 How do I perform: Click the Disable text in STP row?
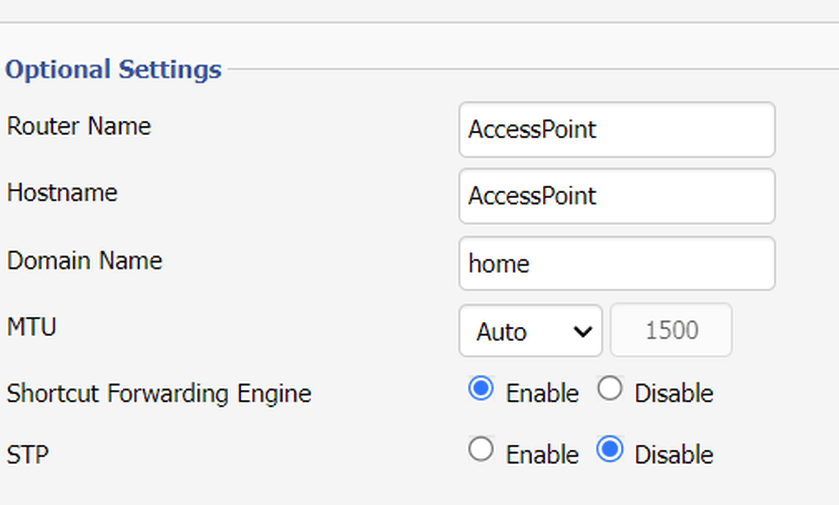click(x=674, y=455)
